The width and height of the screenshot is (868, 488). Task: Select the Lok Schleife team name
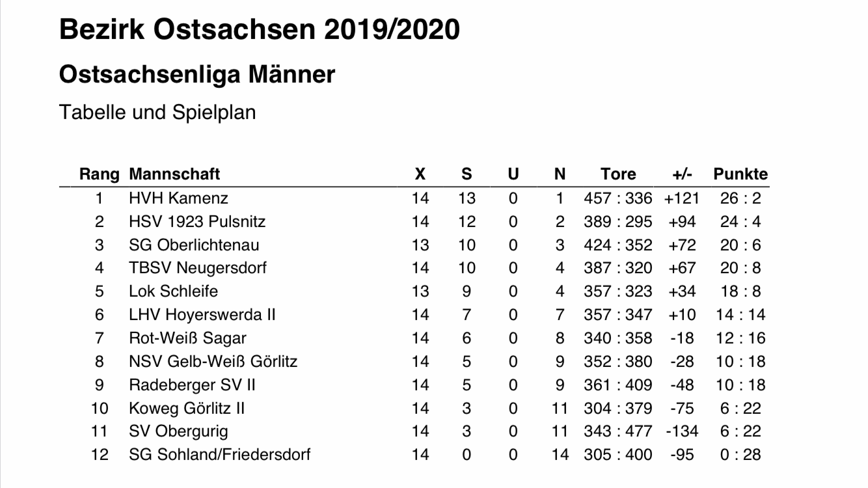(x=173, y=291)
